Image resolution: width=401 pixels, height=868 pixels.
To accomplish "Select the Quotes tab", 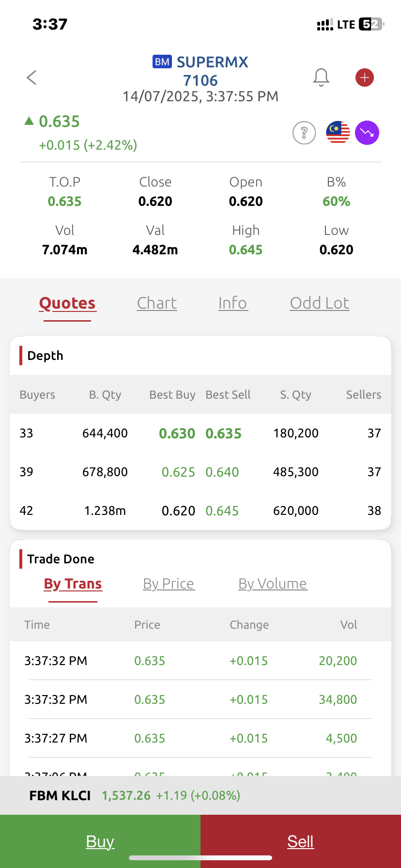I will pos(67,303).
